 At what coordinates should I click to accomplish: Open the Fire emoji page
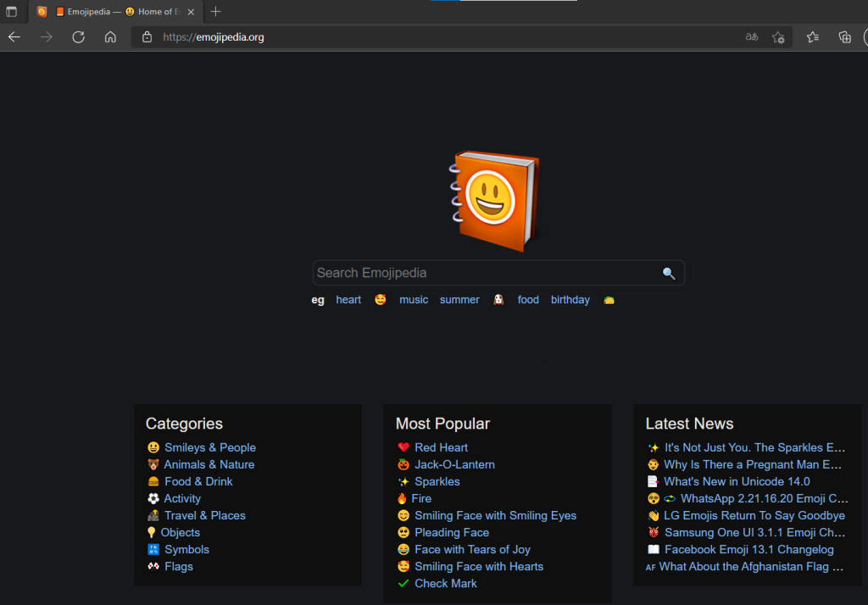coord(421,499)
